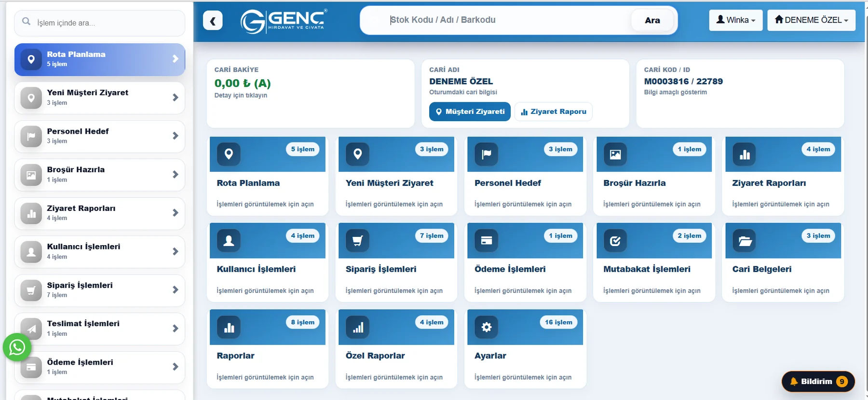Screen dimensions: 868x400
Task: Select Personel Hedef sidebar label
Action: tap(78, 131)
